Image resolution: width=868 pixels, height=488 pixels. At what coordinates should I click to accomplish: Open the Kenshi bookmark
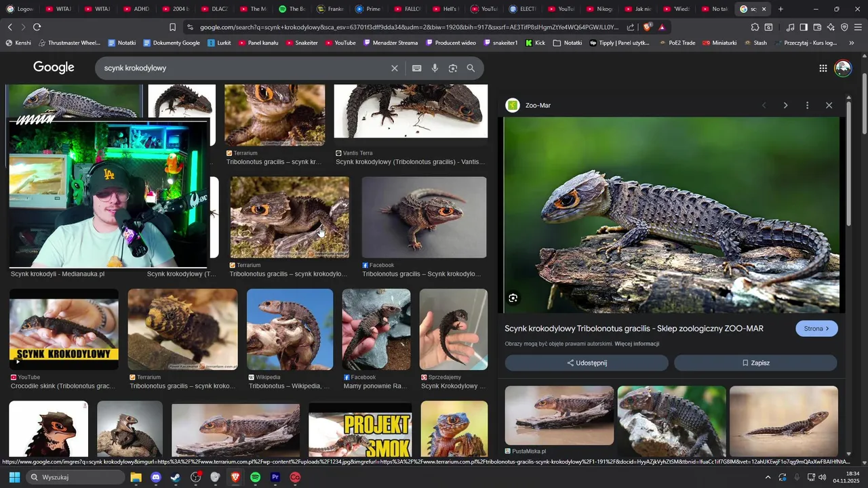(18, 43)
